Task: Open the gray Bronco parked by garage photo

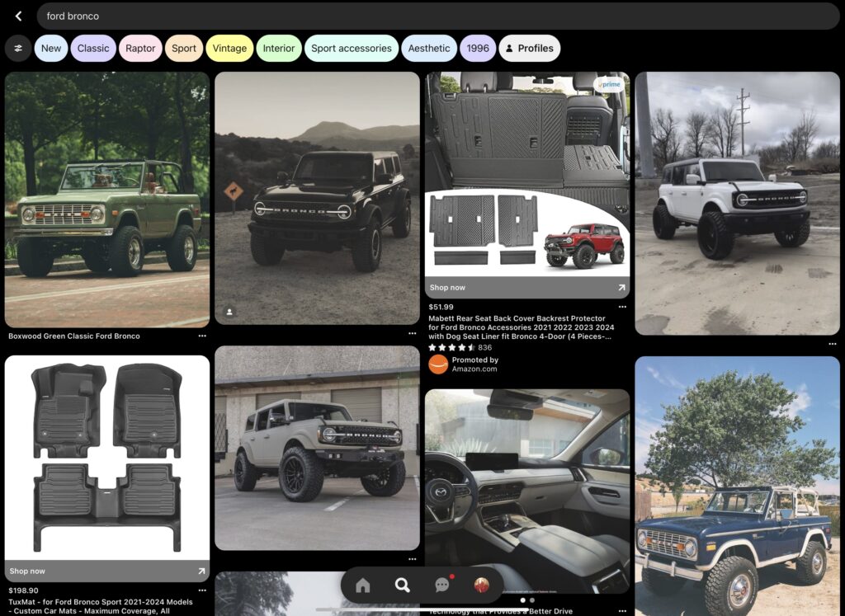Action: click(x=318, y=448)
